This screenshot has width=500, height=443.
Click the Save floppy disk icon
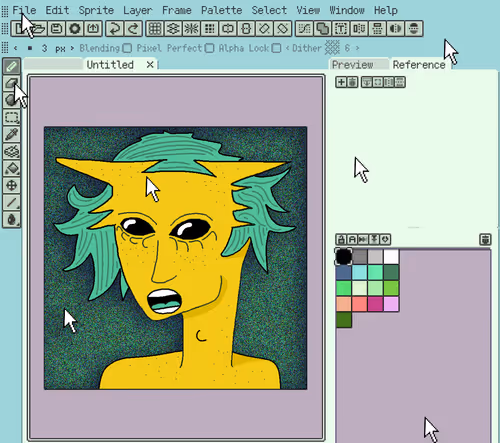tap(56, 28)
